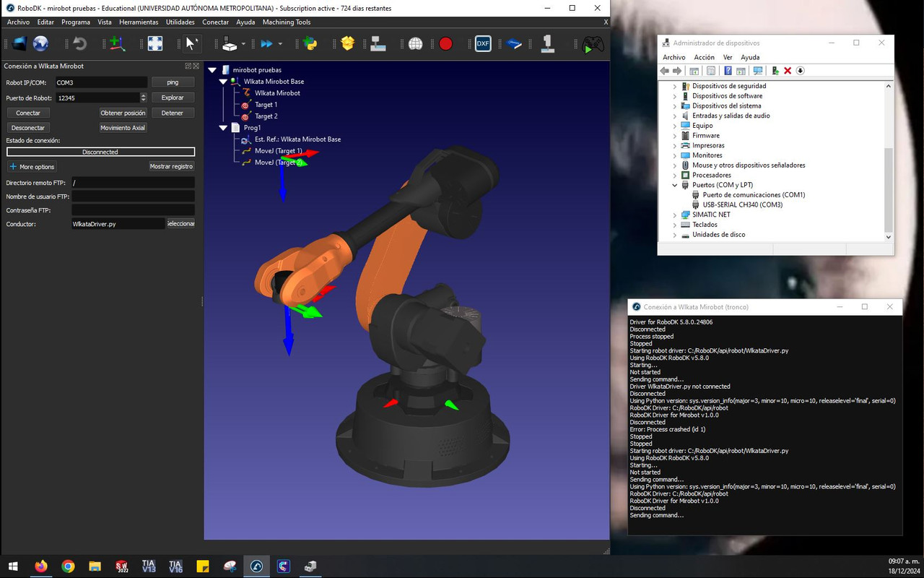Open Acción menu in Device Manager
The height and width of the screenshot is (578, 924).
(704, 57)
